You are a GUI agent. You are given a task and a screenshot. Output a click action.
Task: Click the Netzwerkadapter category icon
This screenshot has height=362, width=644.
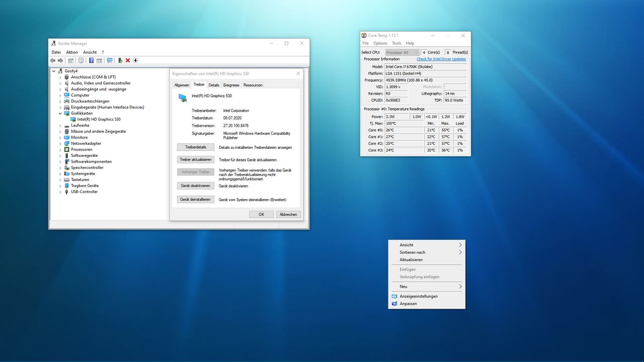point(67,143)
